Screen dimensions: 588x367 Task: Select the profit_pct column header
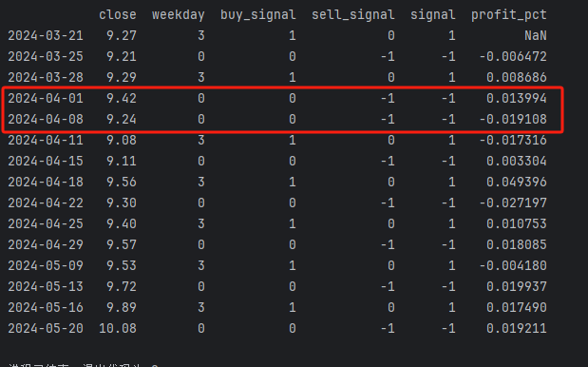(x=509, y=15)
